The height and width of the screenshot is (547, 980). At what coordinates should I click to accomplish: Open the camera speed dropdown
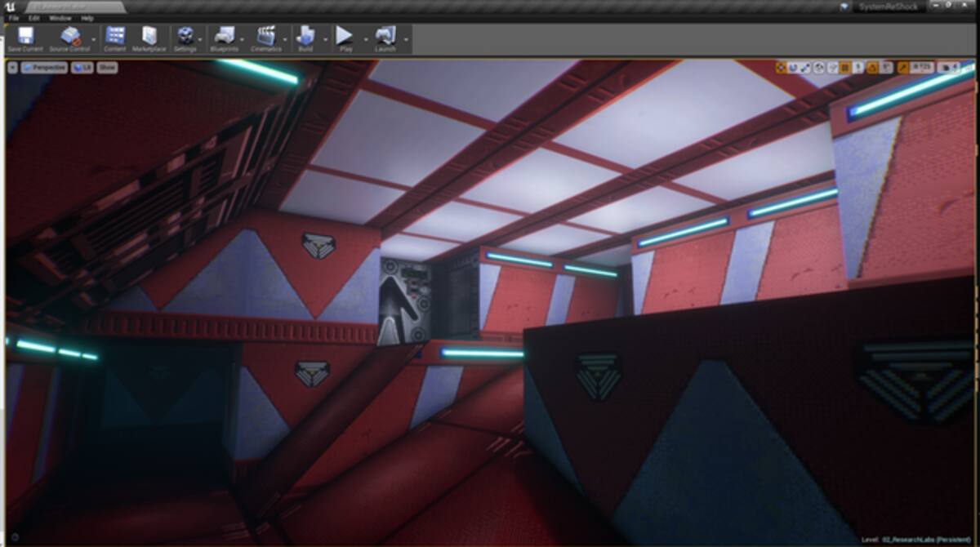[949, 68]
